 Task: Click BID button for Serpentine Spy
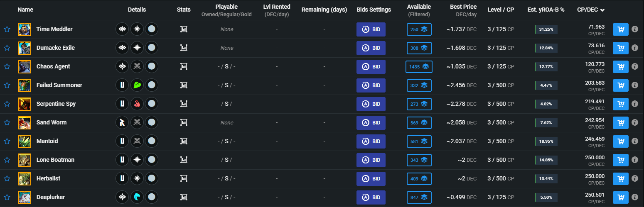point(371,104)
